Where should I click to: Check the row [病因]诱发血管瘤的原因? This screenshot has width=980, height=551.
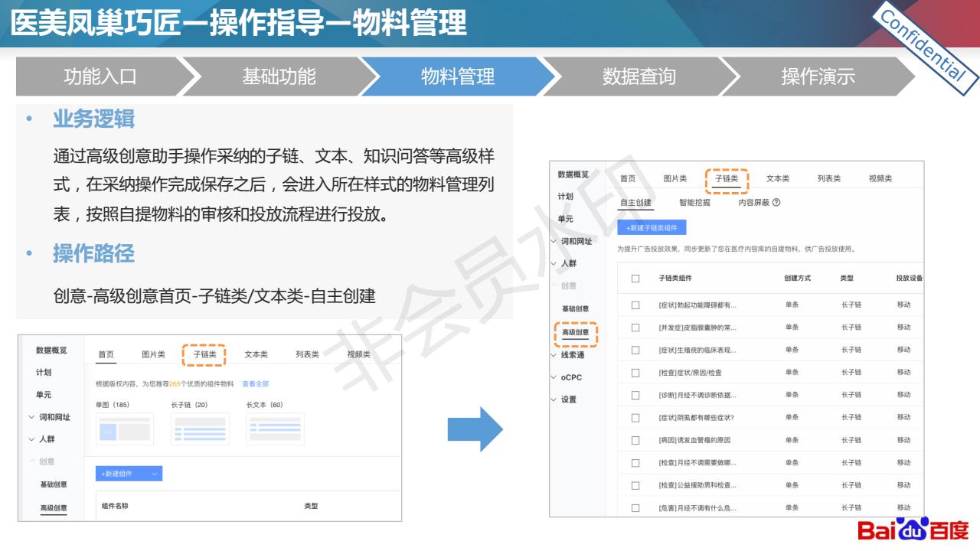click(x=635, y=440)
